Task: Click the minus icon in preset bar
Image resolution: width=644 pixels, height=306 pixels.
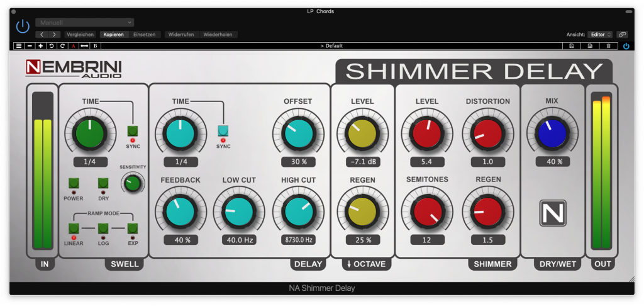Action: (x=30, y=46)
